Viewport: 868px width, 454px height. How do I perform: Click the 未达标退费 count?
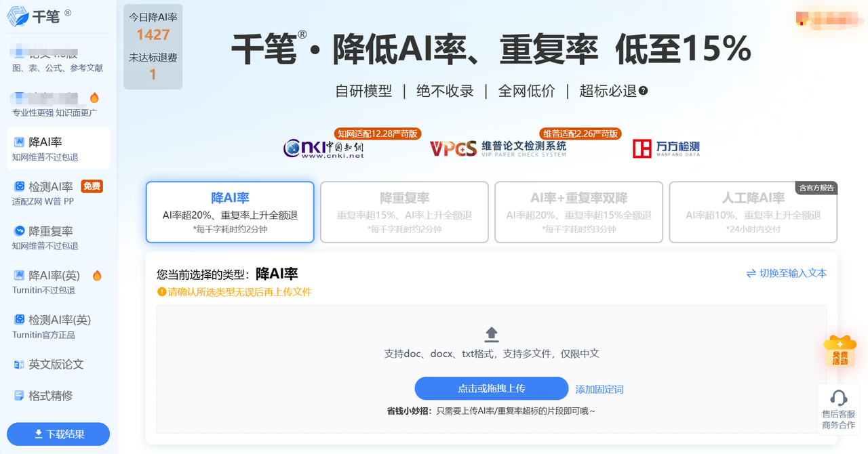click(x=153, y=74)
